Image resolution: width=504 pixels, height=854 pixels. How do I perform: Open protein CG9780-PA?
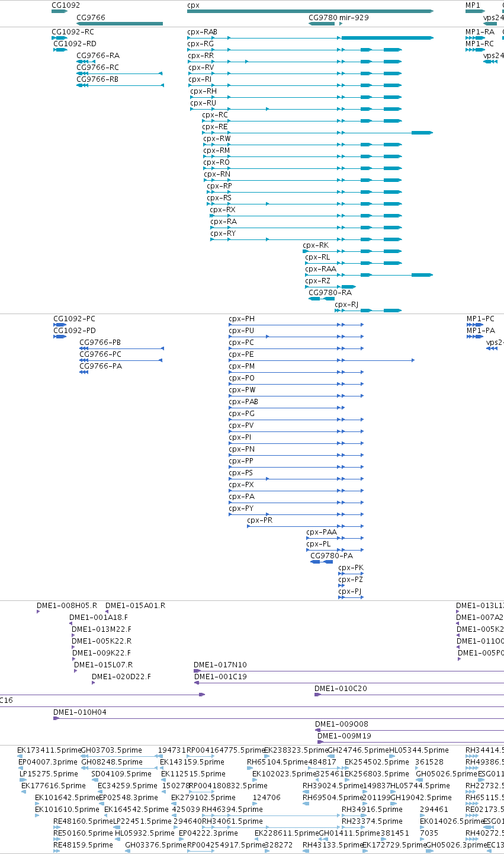coord(332,556)
